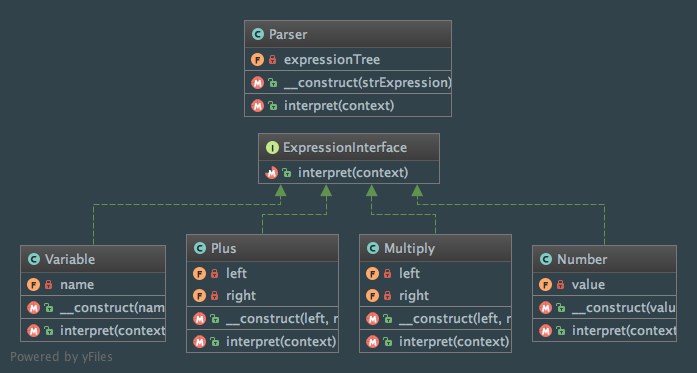Select the expressionTree field in Parser
Image resolution: width=697 pixels, height=373 pixels.
pos(348,59)
